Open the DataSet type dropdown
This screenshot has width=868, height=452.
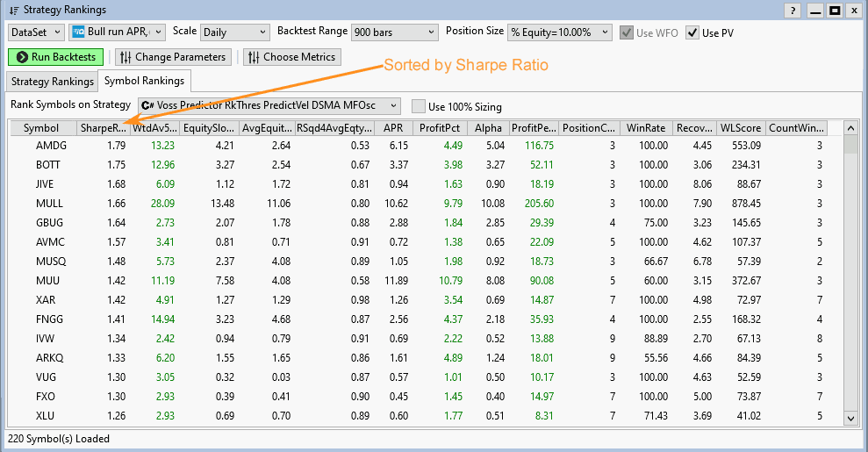(x=36, y=32)
